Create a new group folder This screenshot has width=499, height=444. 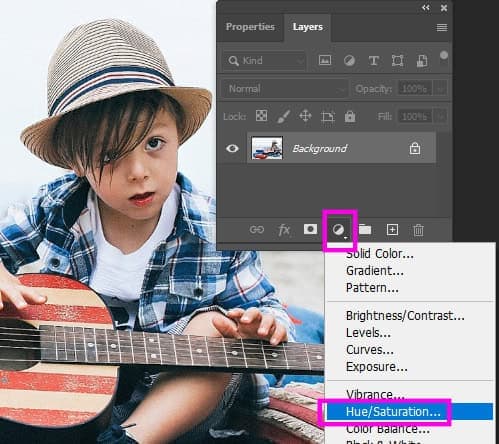(365, 230)
